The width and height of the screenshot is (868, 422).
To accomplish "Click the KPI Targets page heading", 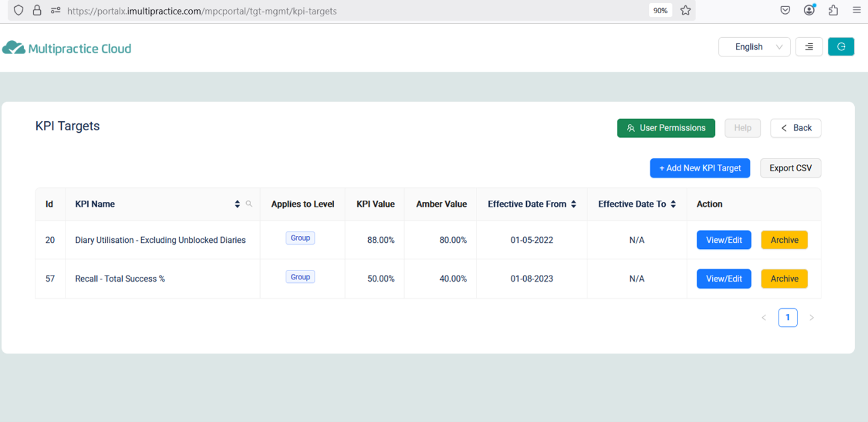I will click(67, 126).
